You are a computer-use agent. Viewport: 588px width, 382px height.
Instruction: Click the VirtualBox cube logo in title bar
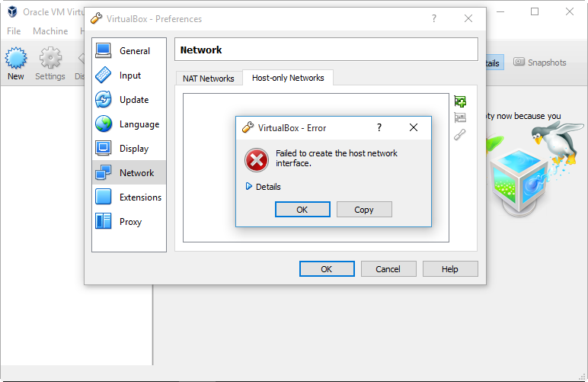(12, 11)
